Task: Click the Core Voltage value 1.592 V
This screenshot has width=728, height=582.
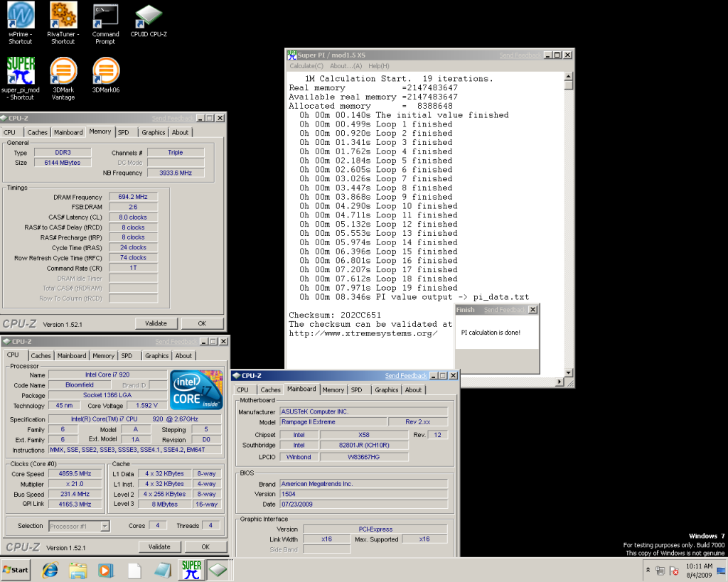Action: [x=146, y=405]
